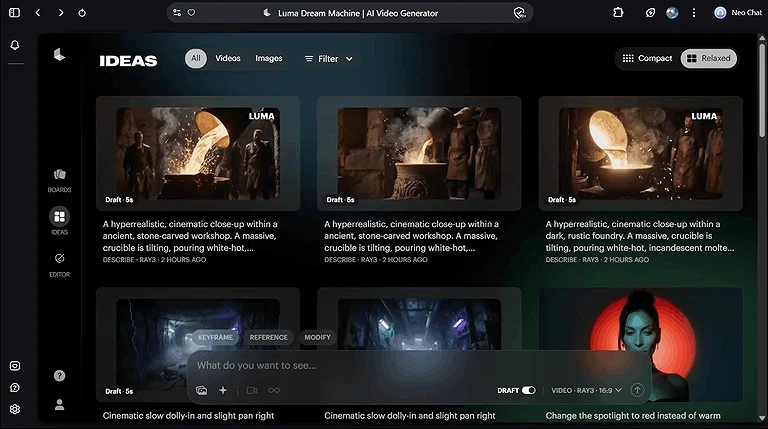Select the Reference mode chip

268,337
